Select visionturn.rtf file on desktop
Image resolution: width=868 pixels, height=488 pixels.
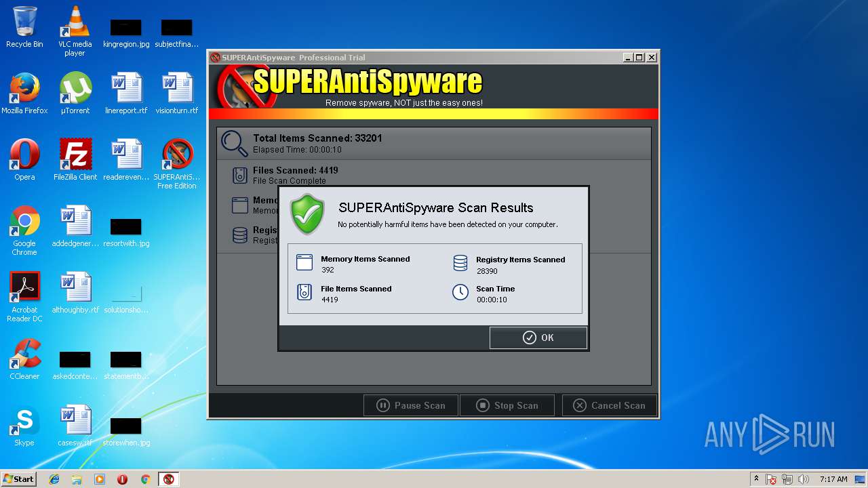point(177,94)
